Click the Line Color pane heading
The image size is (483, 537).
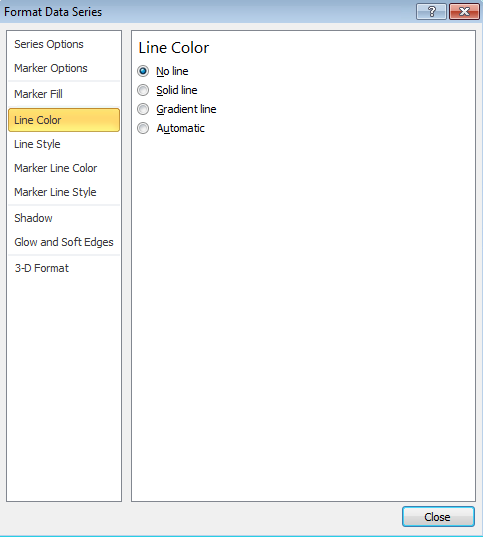coord(174,48)
